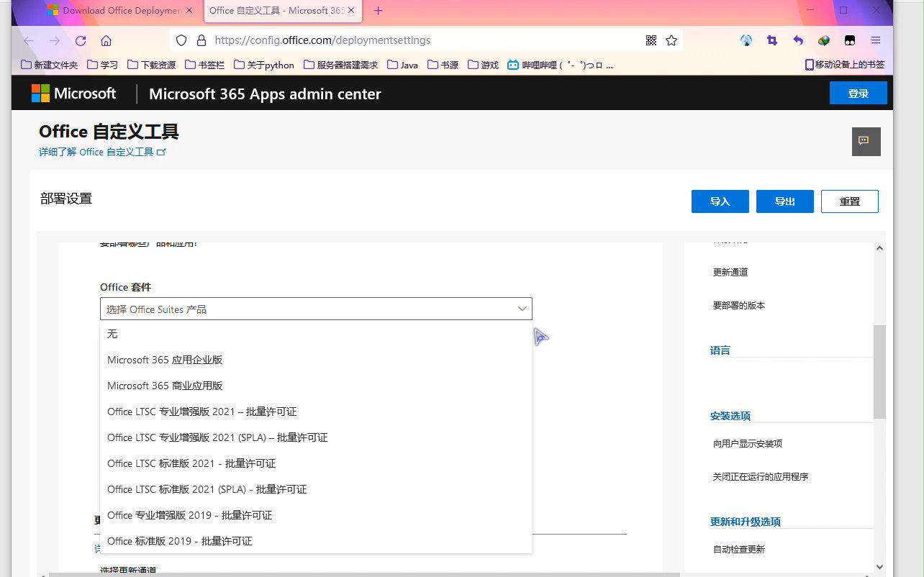Click the page vertical scrollbar thumb
Image resolution: width=924 pixels, height=577 pixels.
pos(879,371)
